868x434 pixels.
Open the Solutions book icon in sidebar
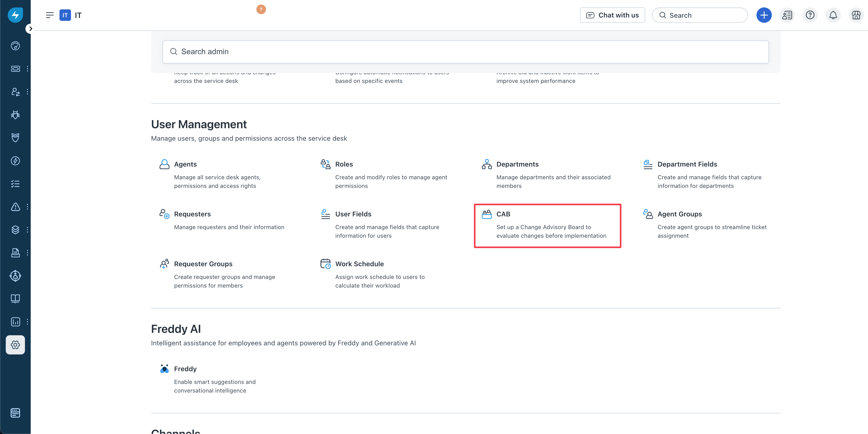(15, 299)
